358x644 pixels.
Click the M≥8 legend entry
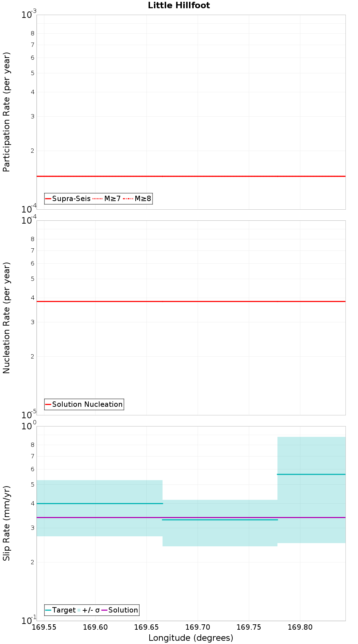[137, 199]
